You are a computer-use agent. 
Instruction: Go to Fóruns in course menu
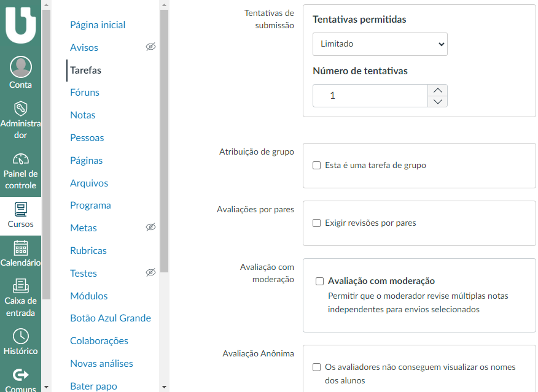pos(85,93)
